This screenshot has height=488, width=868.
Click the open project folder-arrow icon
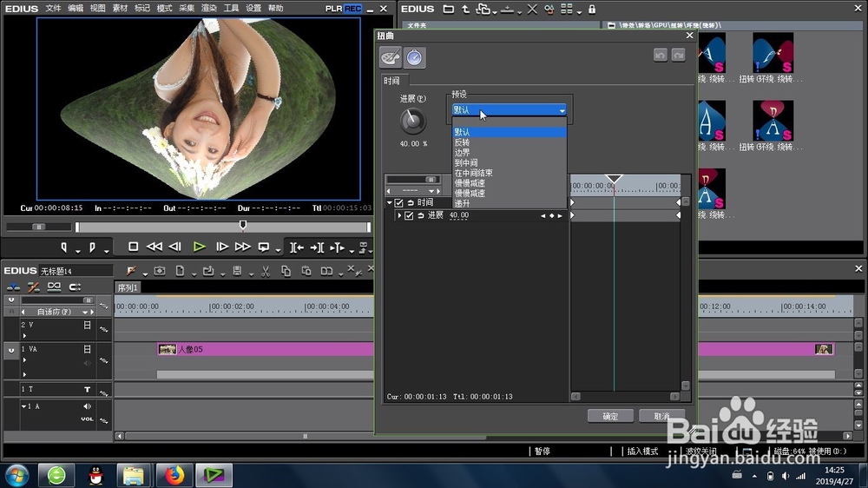(208, 271)
